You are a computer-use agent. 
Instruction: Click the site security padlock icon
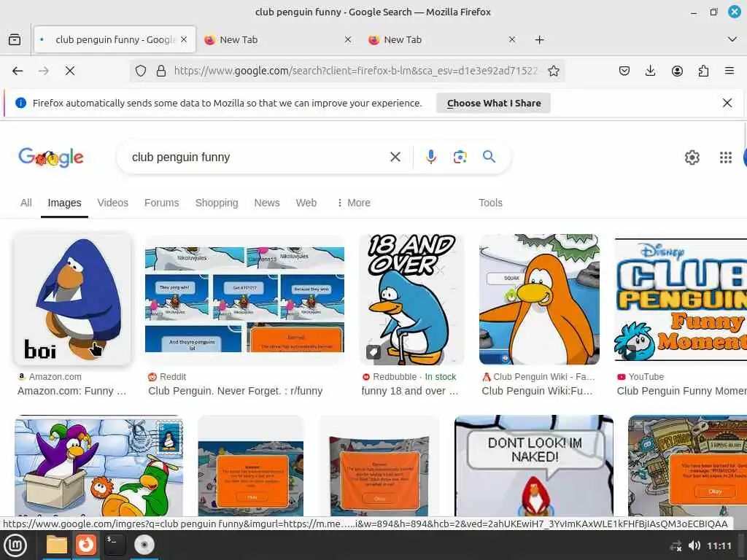[161, 71]
